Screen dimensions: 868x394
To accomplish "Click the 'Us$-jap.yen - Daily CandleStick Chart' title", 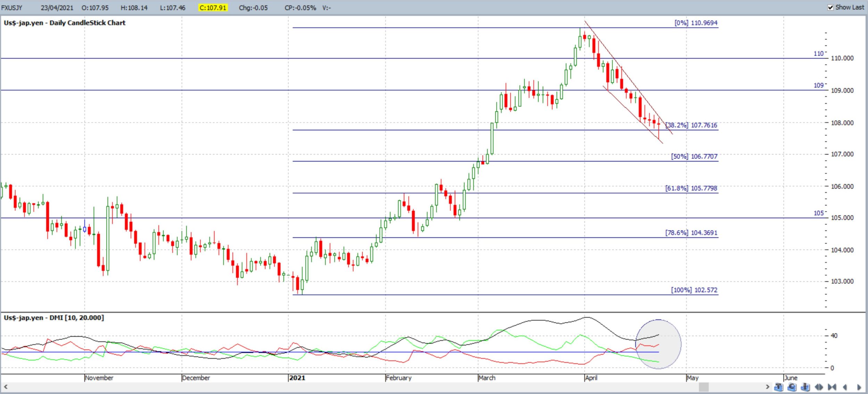I will pyautogui.click(x=65, y=23).
